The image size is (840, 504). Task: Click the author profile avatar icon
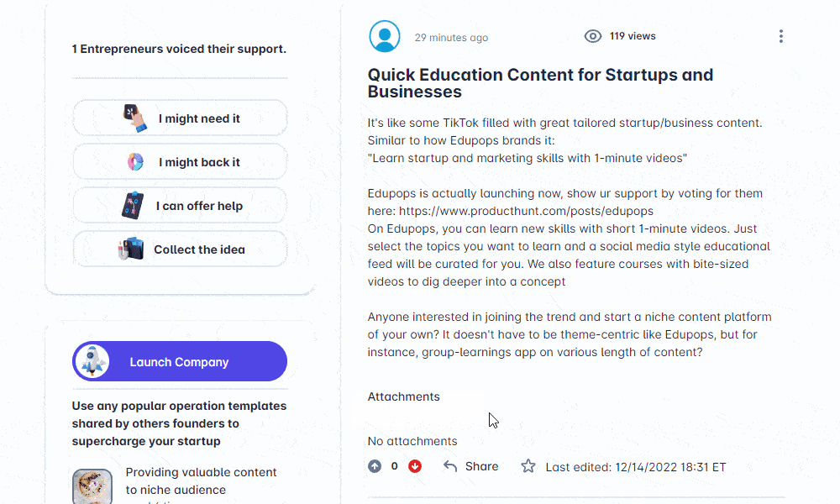click(x=384, y=36)
